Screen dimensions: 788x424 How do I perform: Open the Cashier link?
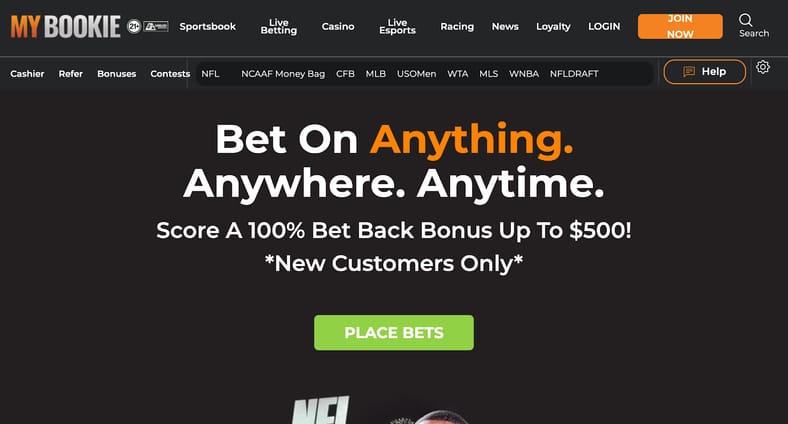click(x=27, y=74)
